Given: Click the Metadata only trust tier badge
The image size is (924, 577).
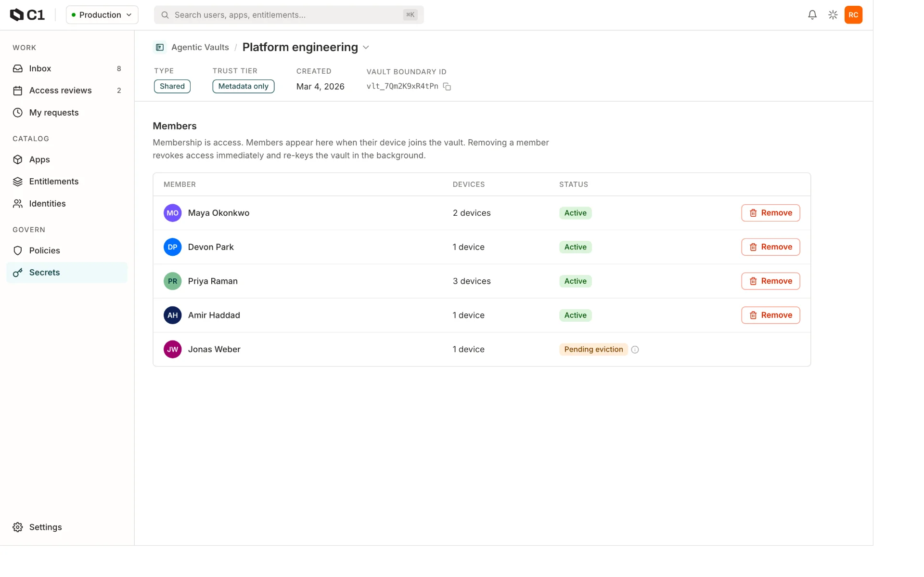Looking at the screenshot, I should click(x=244, y=86).
